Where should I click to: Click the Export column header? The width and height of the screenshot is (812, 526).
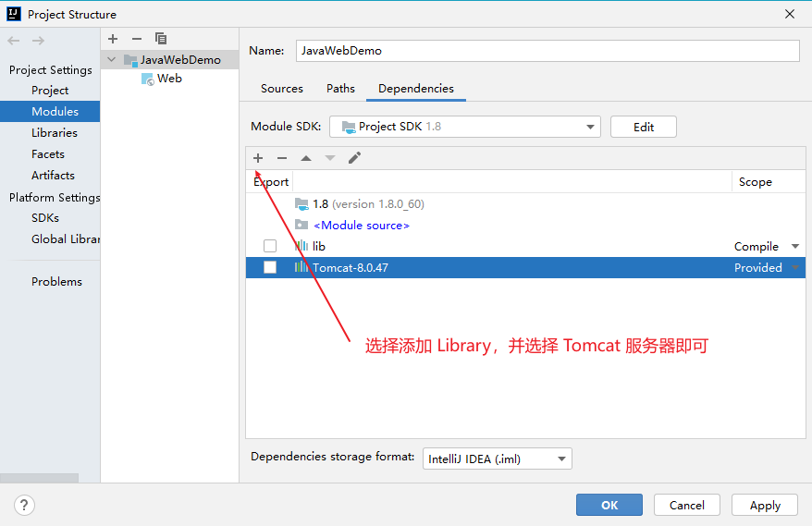(x=270, y=182)
